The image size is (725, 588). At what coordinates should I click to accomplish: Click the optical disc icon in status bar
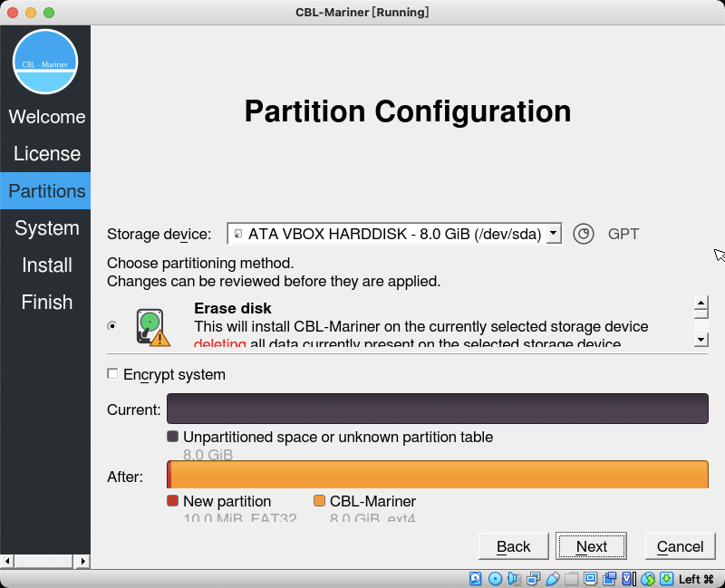[x=495, y=578]
